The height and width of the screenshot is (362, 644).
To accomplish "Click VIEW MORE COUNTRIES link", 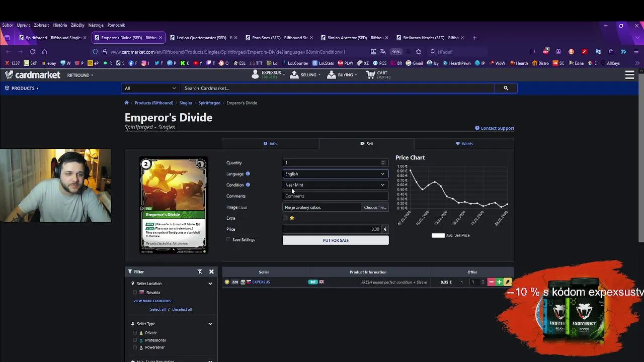I will tap(152, 301).
